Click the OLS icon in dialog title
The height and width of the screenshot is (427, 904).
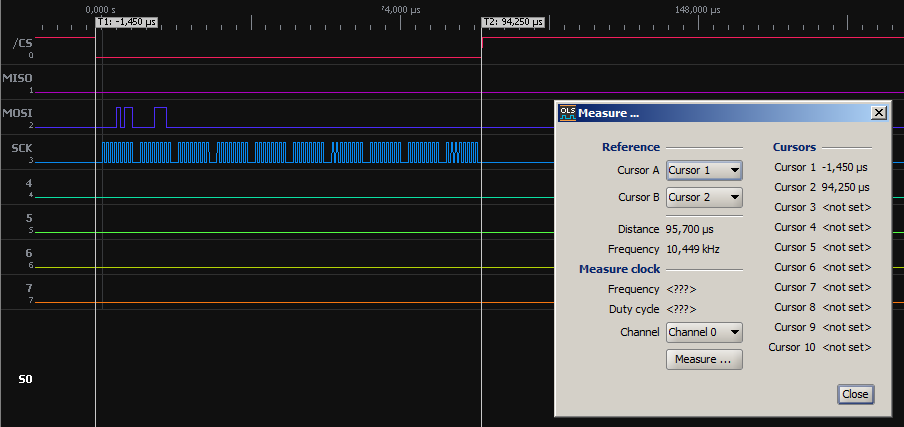click(x=567, y=113)
